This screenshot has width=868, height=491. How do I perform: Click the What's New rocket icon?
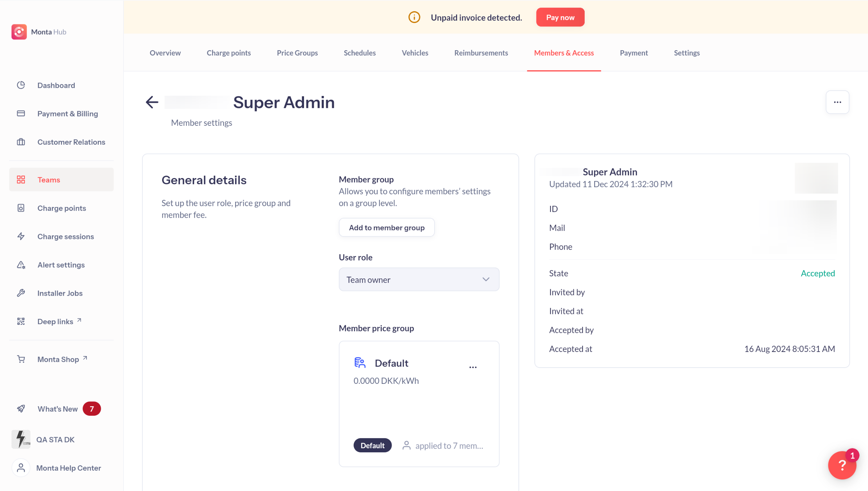(21, 409)
